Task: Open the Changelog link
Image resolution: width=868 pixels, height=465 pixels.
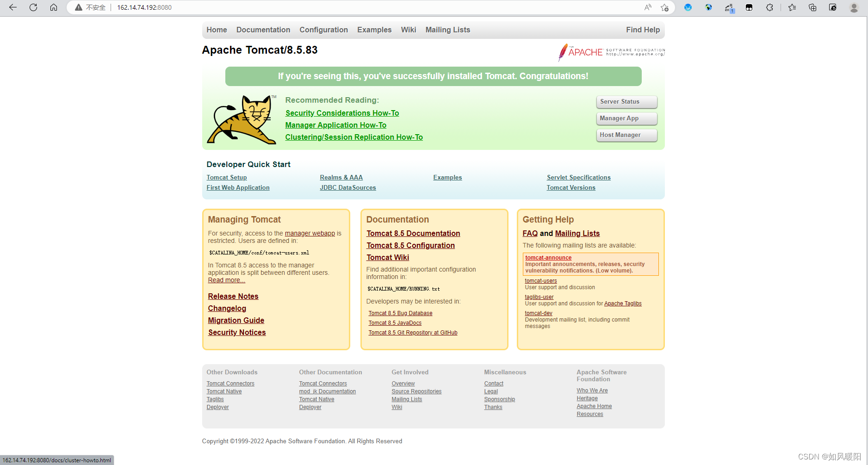Action: click(x=227, y=308)
